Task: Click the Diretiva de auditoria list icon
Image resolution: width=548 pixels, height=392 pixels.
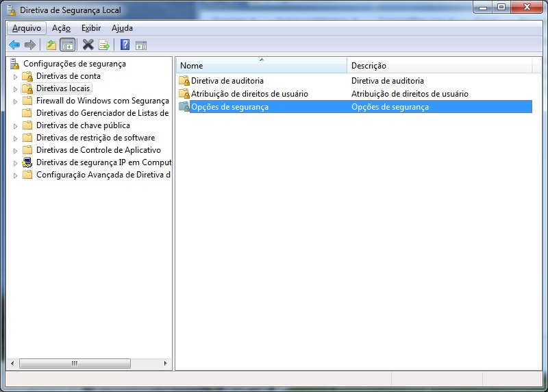Action: coord(184,81)
